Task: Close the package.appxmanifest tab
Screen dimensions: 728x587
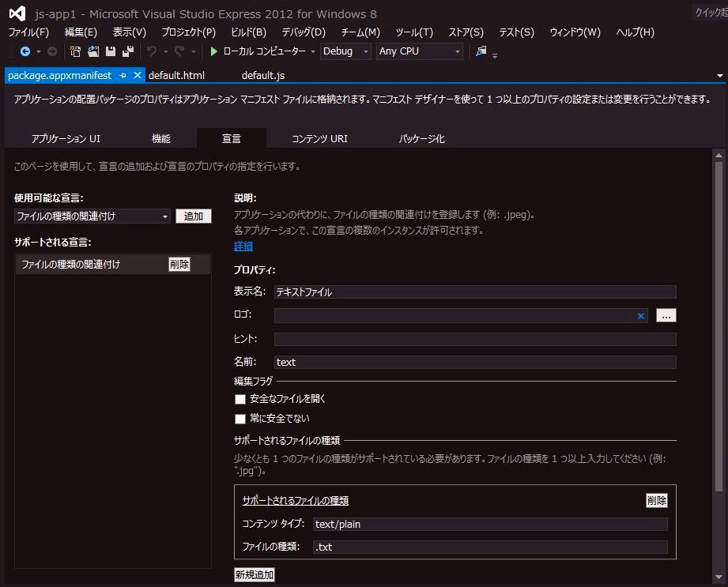Action: pos(137,75)
